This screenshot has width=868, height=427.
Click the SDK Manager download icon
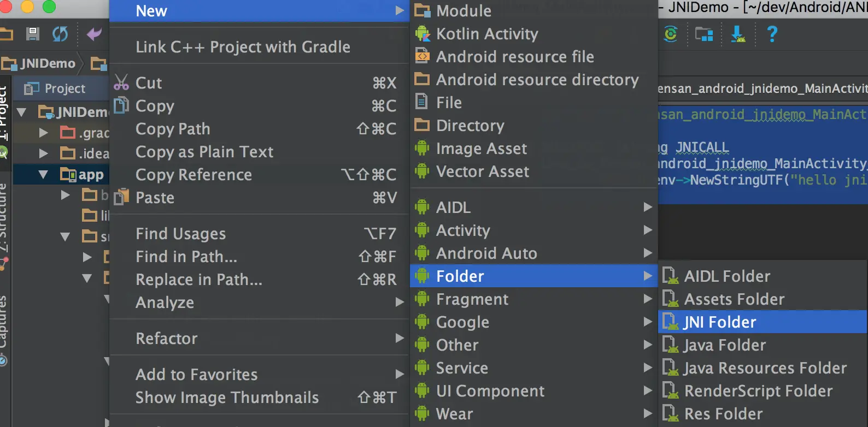(x=738, y=34)
